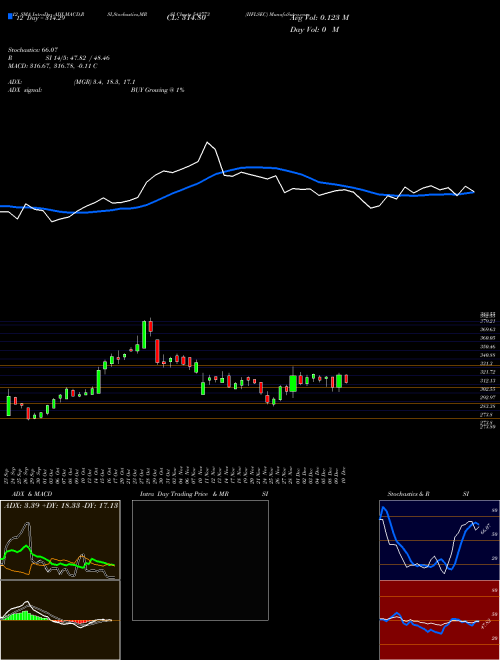Click the '340.88' price axis label

[x=488, y=355]
